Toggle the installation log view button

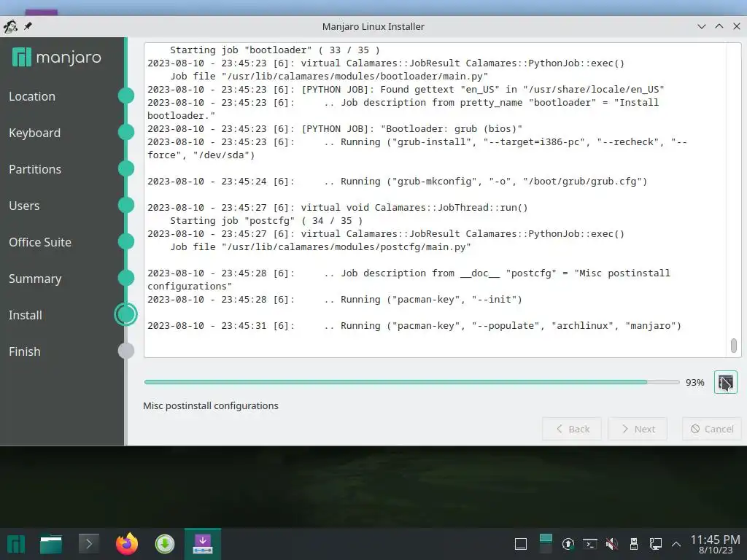pyautogui.click(x=725, y=382)
